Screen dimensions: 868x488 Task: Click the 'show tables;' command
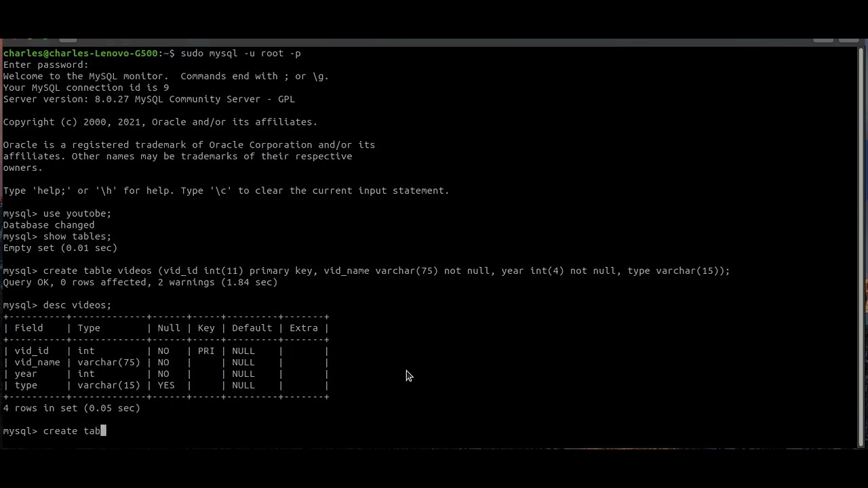77,237
